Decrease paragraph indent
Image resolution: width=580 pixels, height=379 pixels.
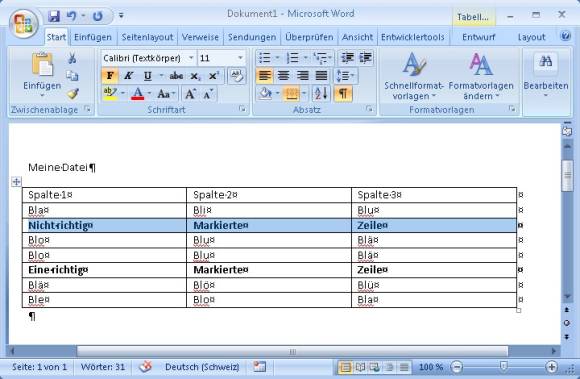pos(347,58)
